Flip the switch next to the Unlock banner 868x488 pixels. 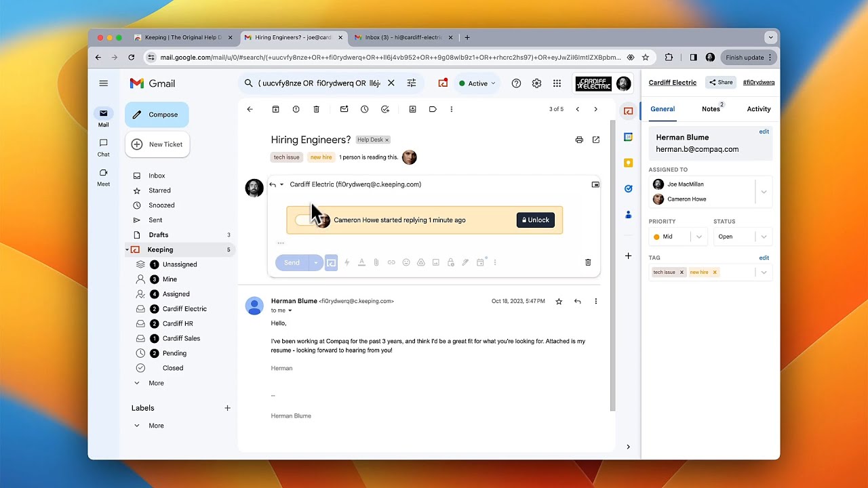302,220
